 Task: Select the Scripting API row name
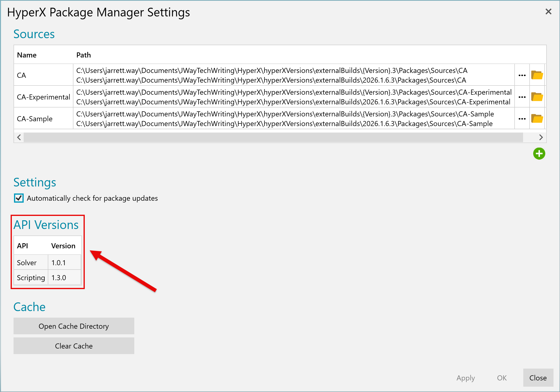tap(31, 278)
